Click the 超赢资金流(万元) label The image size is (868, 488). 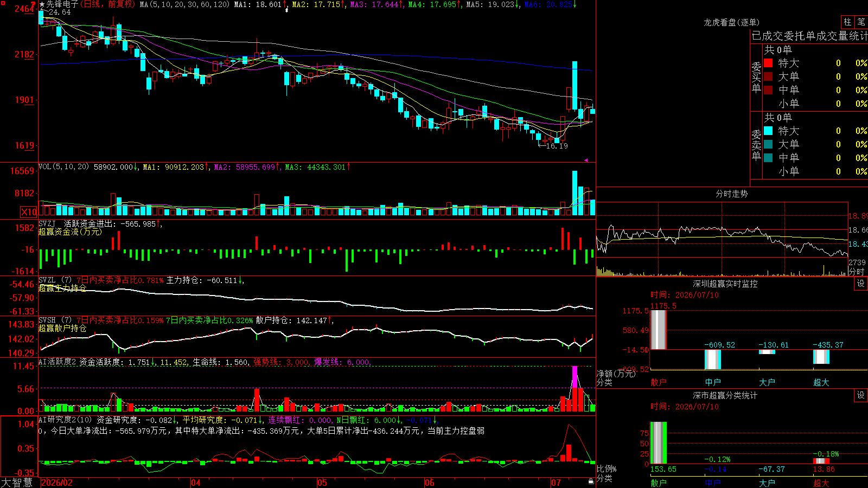[x=70, y=232]
